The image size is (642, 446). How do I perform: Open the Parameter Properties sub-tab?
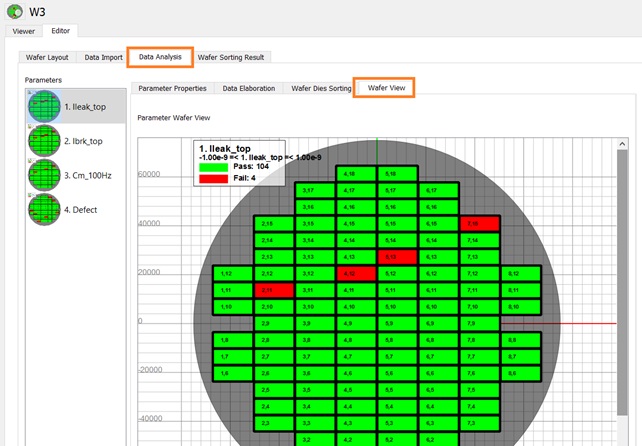pyautogui.click(x=172, y=88)
